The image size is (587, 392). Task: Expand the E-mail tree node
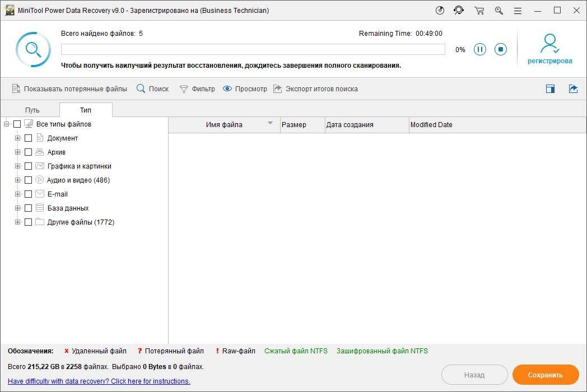click(17, 194)
